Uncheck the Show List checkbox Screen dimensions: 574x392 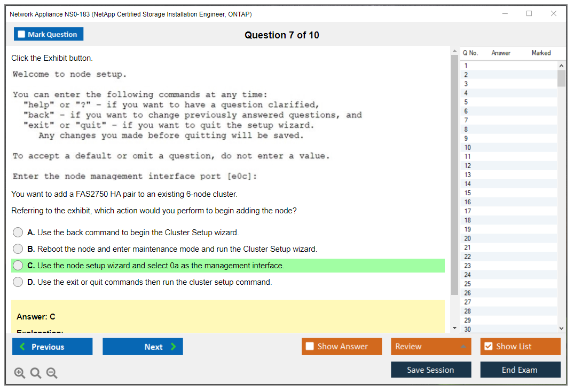488,347
